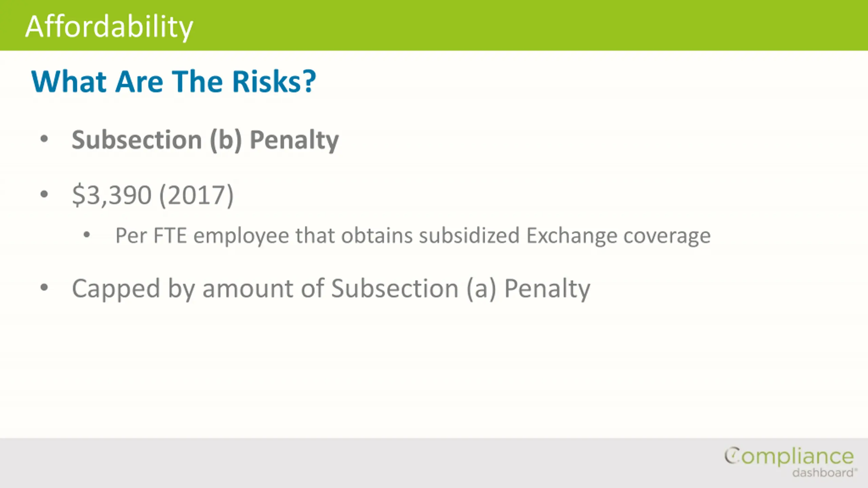Click the Subsection (b) Penalty text
868x488 pixels.
(205, 140)
